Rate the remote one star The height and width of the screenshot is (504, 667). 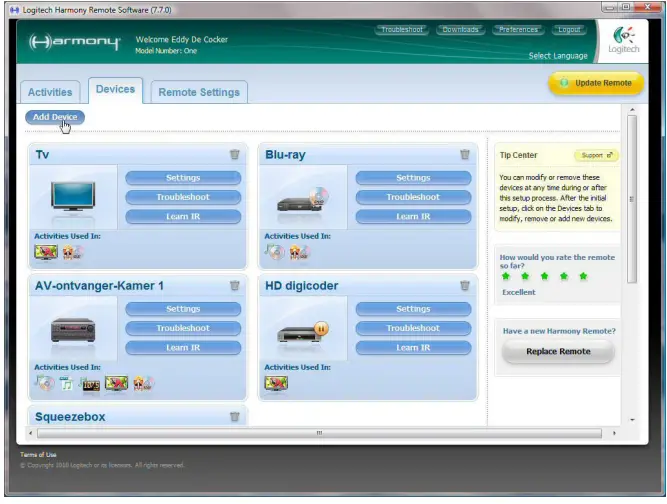click(506, 276)
